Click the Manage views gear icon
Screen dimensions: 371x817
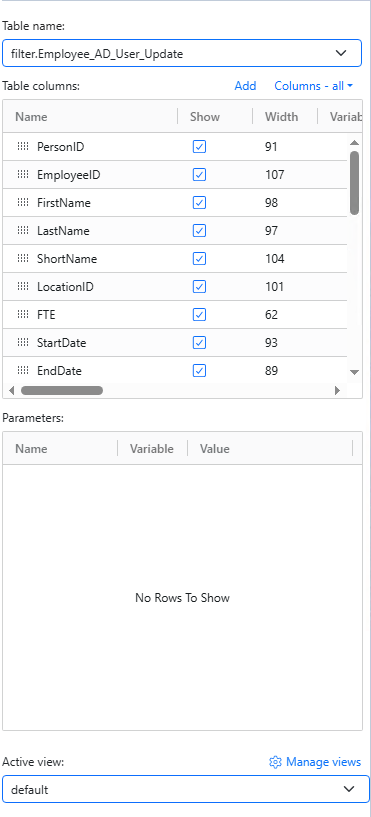point(275,762)
